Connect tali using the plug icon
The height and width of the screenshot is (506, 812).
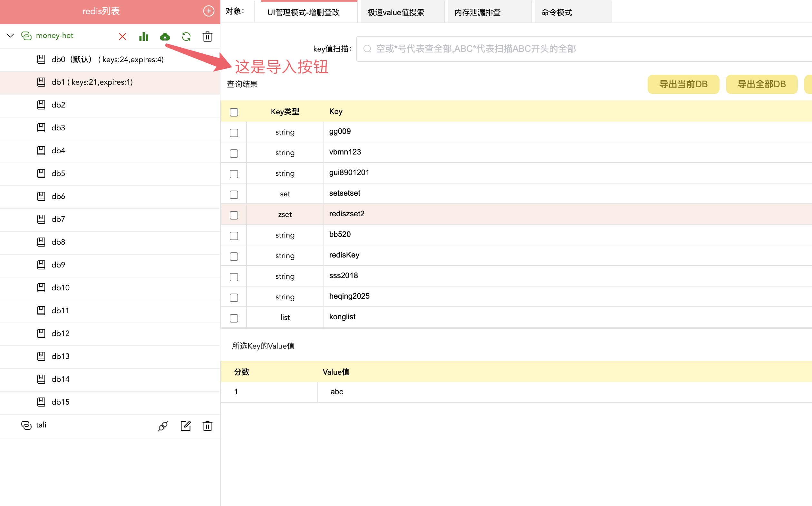(163, 426)
